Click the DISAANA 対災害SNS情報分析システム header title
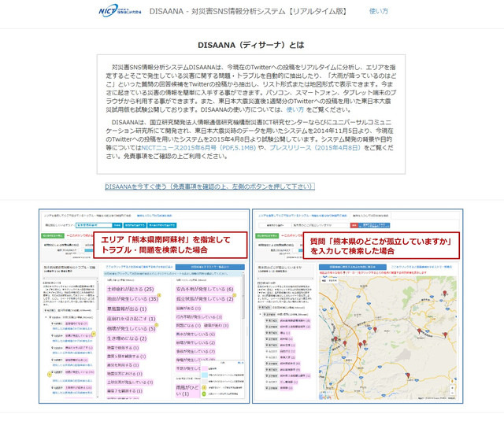The image size is (504, 425). (x=249, y=11)
